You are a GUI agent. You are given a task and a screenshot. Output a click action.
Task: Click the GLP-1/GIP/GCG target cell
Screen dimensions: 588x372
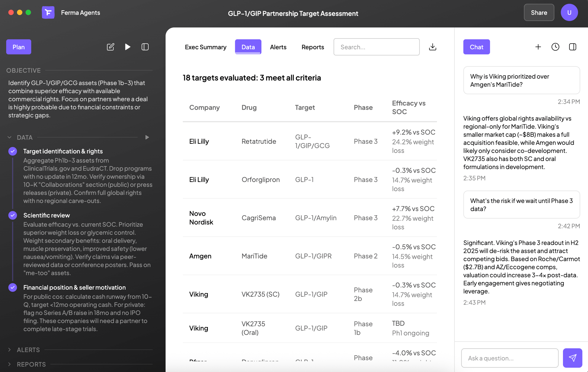point(313,141)
